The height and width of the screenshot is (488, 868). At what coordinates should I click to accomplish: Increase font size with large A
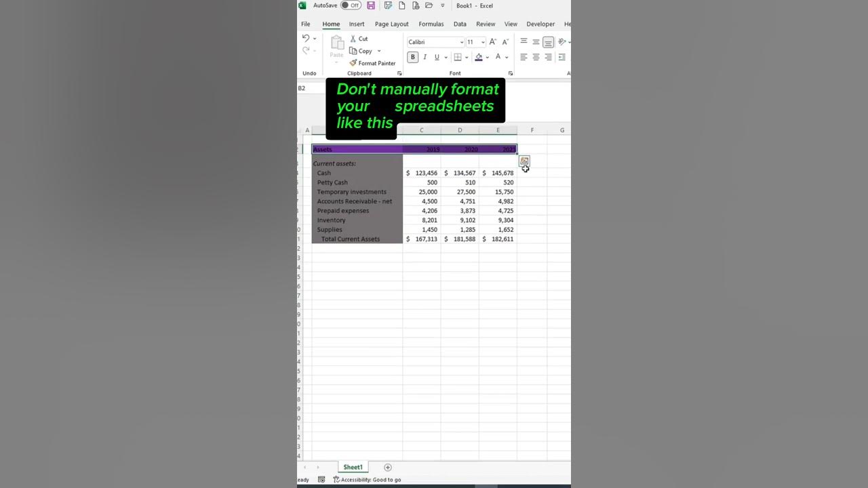[493, 42]
